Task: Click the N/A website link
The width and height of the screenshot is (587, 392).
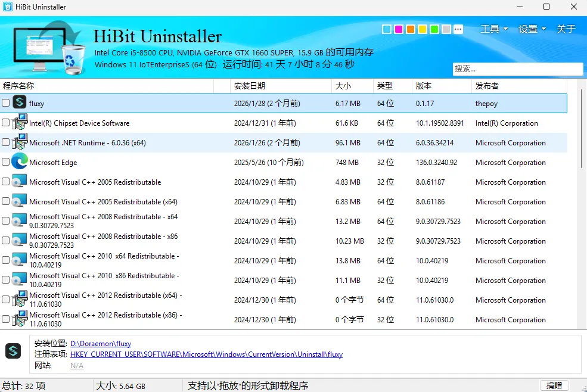Action: pyautogui.click(x=77, y=365)
